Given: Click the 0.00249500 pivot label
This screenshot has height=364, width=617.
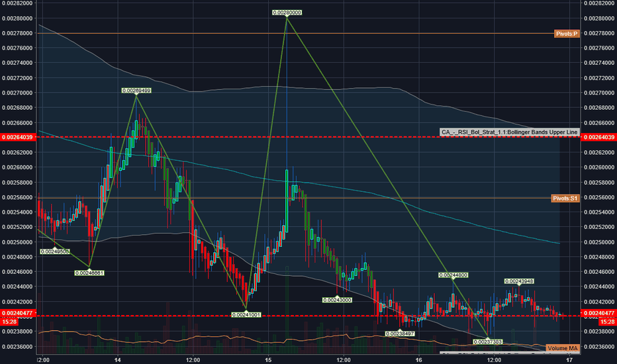Looking at the screenshot, I should pos(55,251).
